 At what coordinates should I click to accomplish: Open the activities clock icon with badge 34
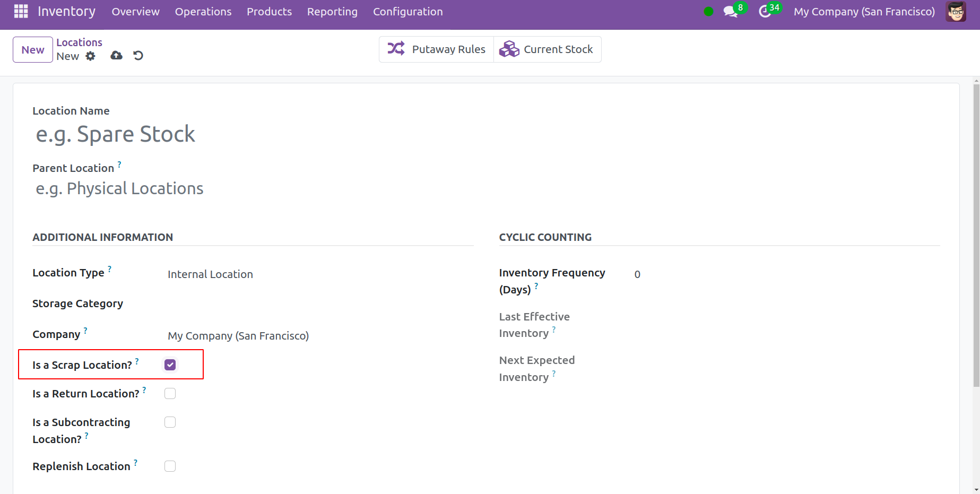(x=765, y=12)
